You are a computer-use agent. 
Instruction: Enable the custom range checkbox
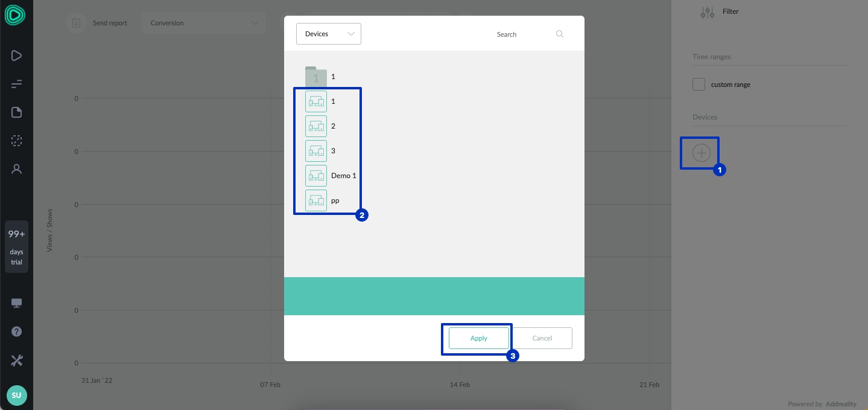pyautogui.click(x=699, y=85)
